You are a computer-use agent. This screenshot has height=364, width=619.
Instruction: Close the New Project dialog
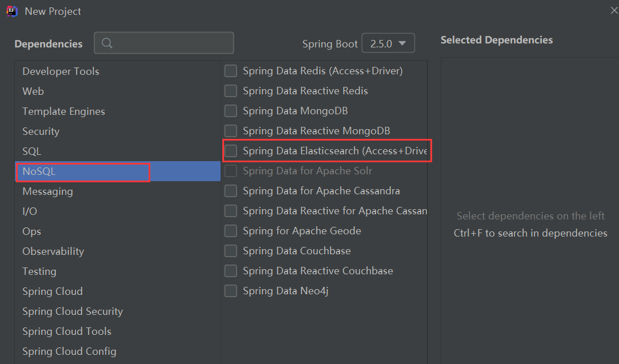(614, 11)
